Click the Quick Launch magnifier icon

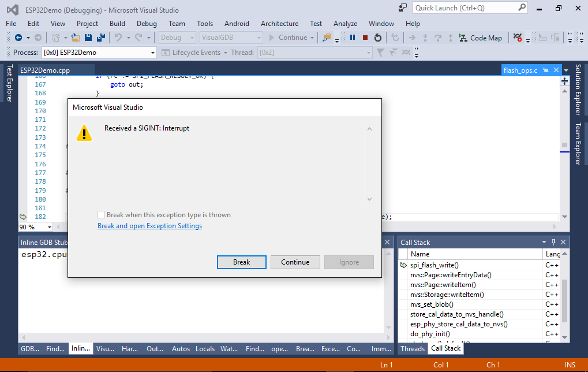pyautogui.click(x=522, y=8)
